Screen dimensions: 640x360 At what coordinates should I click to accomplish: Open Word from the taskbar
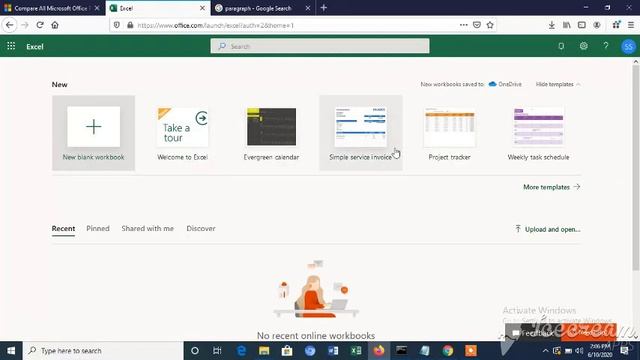[333, 351]
